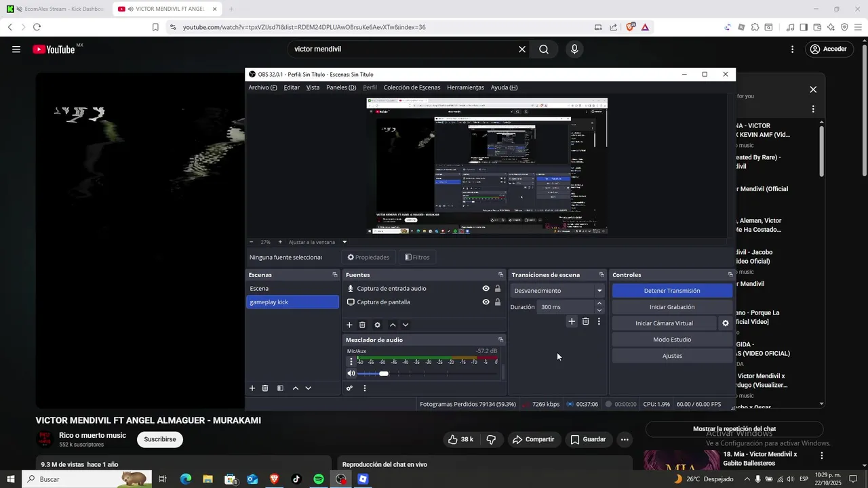
Task: Open more actions ellipsis below the video
Action: click(625, 440)
